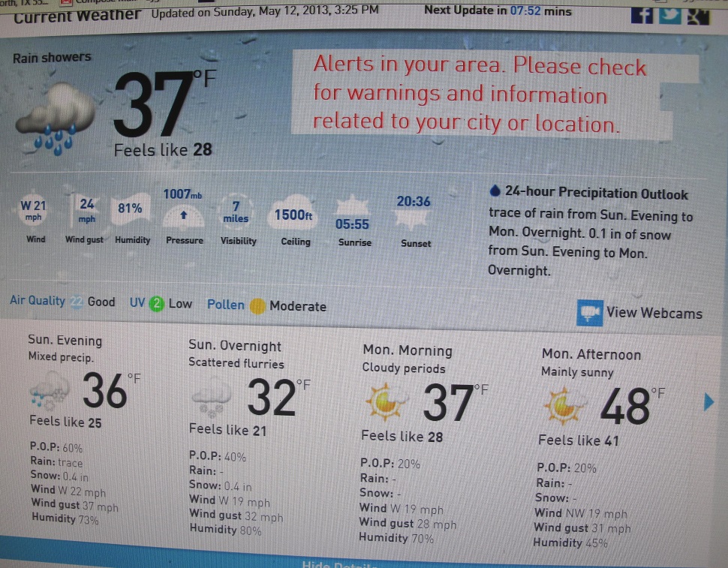Viewport: 728px width, 568px height.
Task: Click the 'Mon. Afternoon' period title
Action: coord(591,355)
